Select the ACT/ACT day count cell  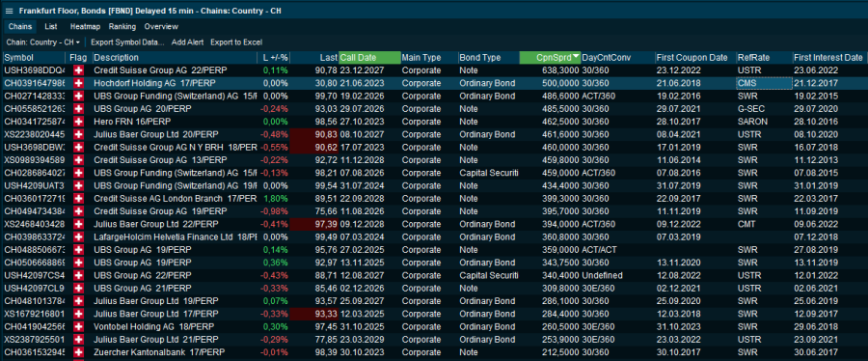point(598,249)
